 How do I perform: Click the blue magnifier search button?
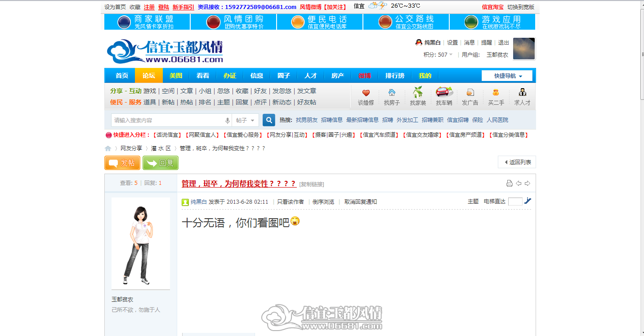pyautogui.click(x=269, y=120)
